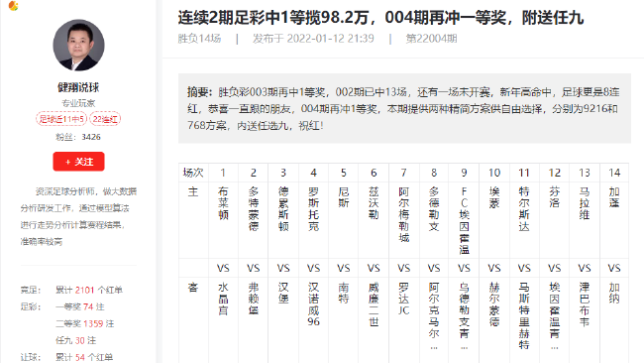644x363 pixels.
Task: Click home team 罗斯托克
Action: (x=313, y=209)
